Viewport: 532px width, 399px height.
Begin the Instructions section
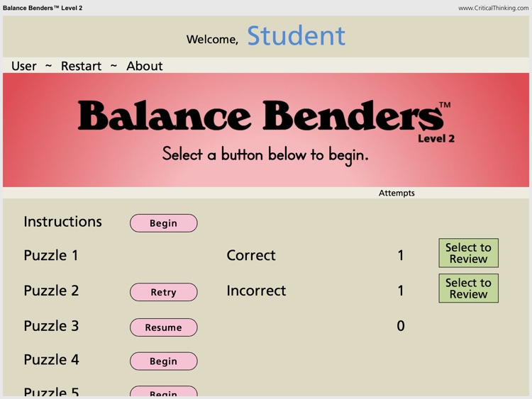pos(164,223)
